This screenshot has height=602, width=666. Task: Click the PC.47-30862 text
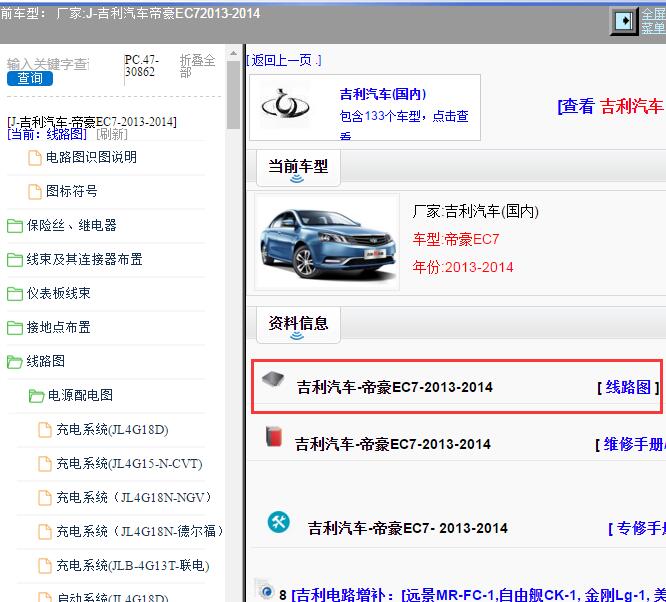142,66
